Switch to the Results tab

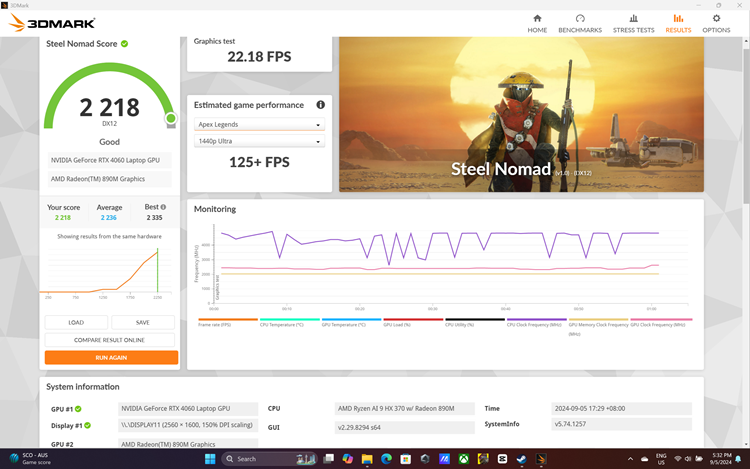click(x=678, y=23)
